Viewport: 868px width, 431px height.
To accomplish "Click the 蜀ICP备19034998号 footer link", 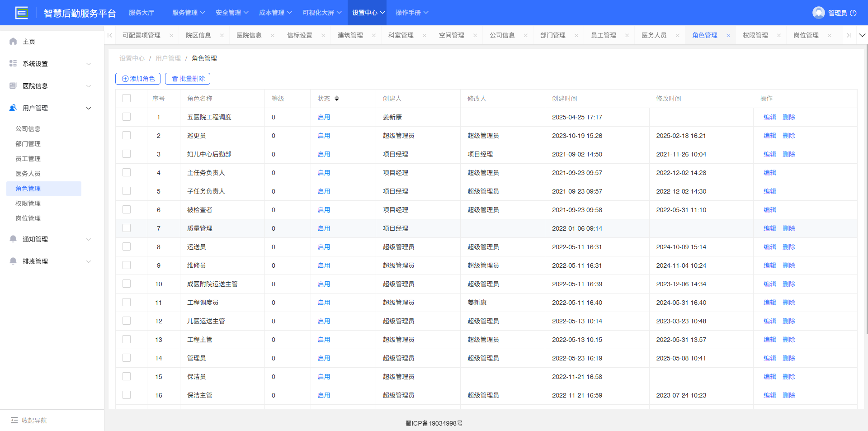I will (x=434, y=423).
